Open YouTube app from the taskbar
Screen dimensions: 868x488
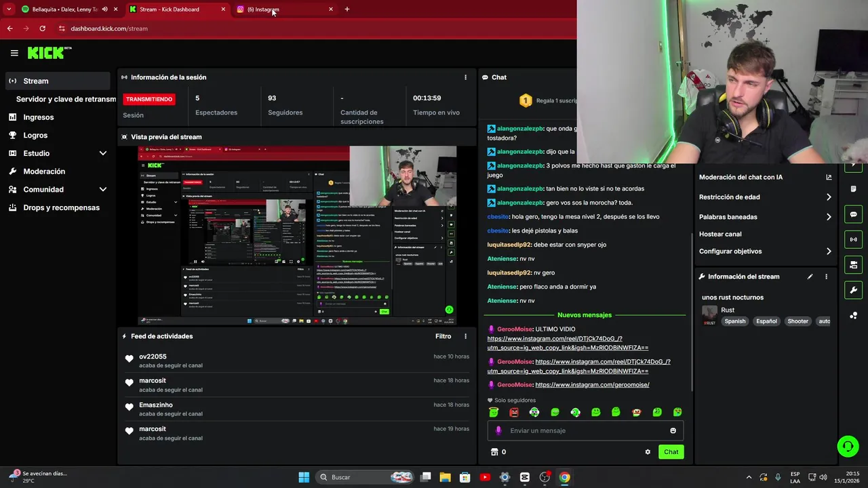click(x=485, y=477)
